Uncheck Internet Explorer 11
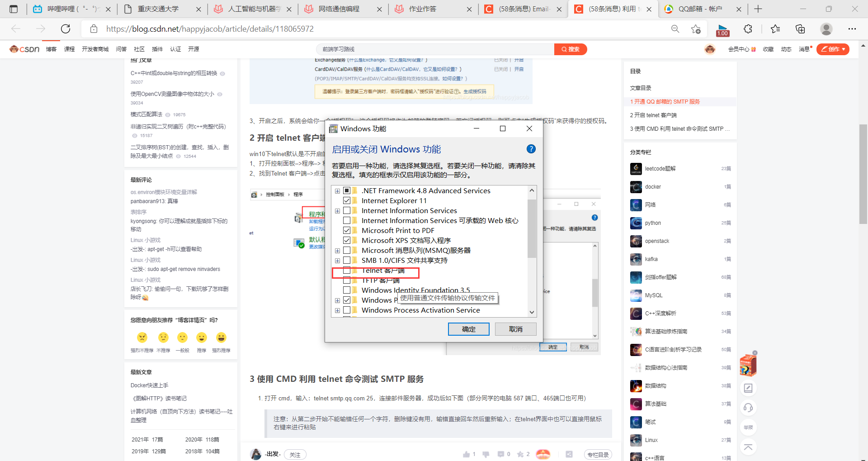The image size is (868, 461). coord(347,200)
